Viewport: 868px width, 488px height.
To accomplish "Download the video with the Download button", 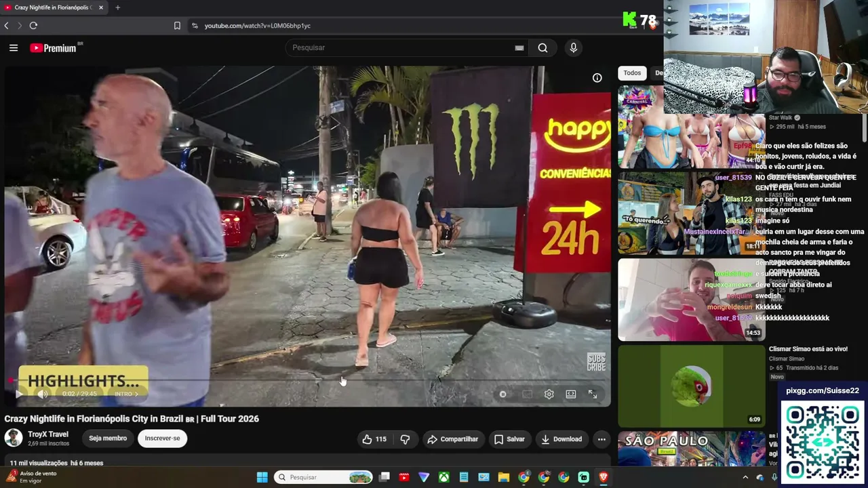I will pyautogui.click(x=561, y=439).
